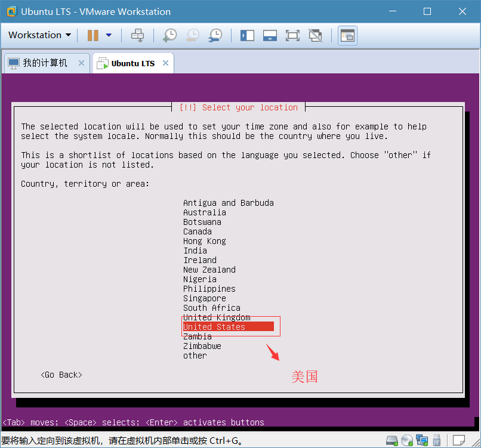
Task: Click the Go Back button
Action: coord(61,375)
